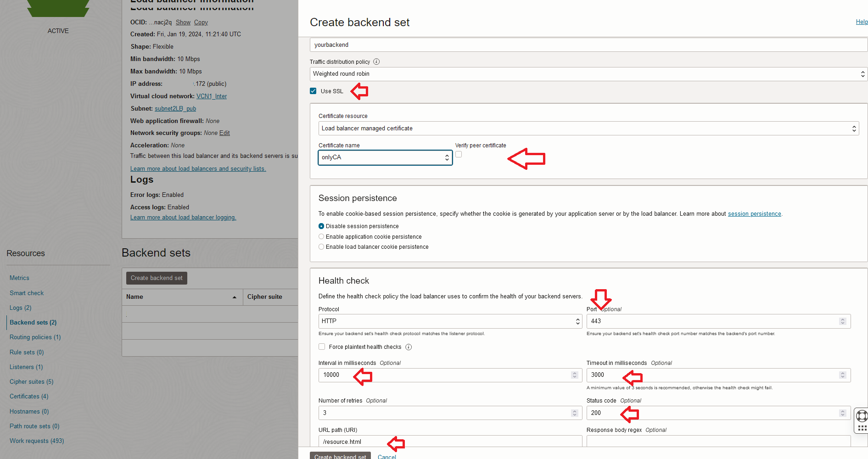The height and width of the screenshot is (459, 868).
Task: Click the Status code stepper arrows
Action: (842, 413)
